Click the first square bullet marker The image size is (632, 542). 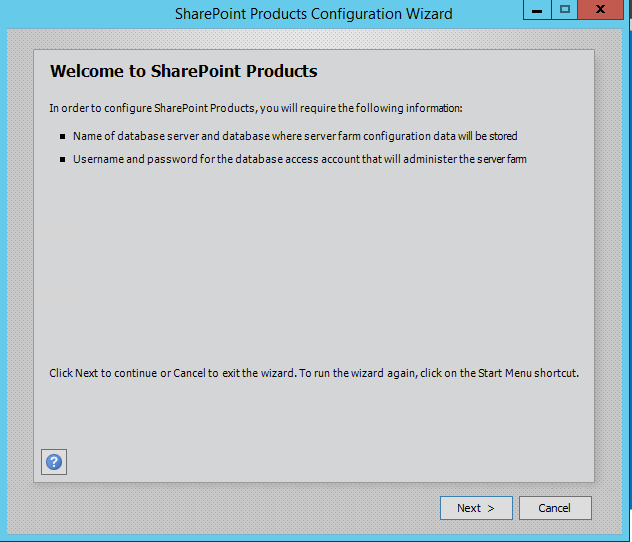tap(62, 137)
